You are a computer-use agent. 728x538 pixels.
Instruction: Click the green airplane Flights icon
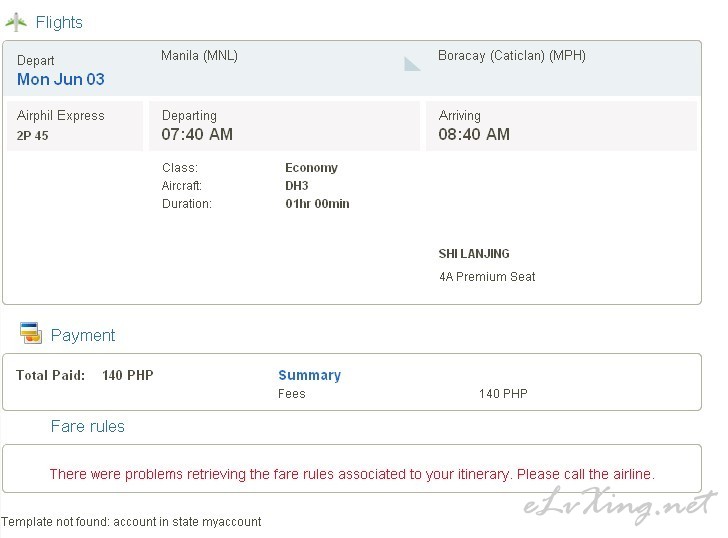tap(16, 22)
